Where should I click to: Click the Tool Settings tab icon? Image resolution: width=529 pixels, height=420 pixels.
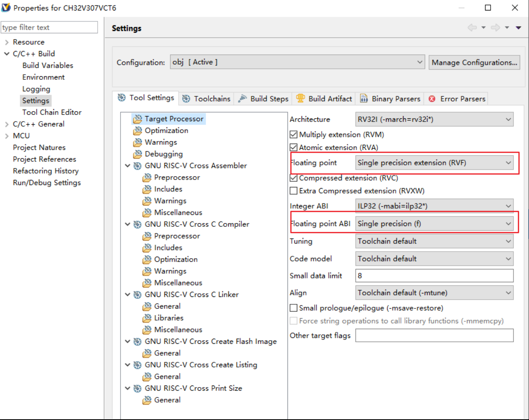pyautogui.click(x=122, y=98)
